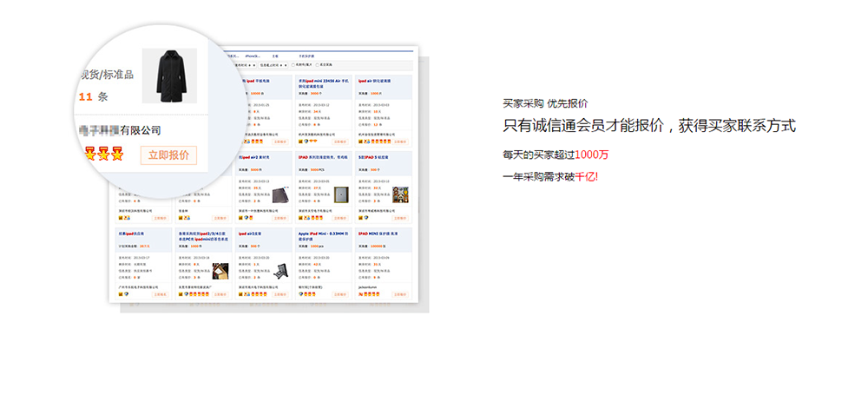The width and height of the screenshot is (868, 395).
Task: Toggle the last checkbox in the filter bar
Action: click(318, 64)
